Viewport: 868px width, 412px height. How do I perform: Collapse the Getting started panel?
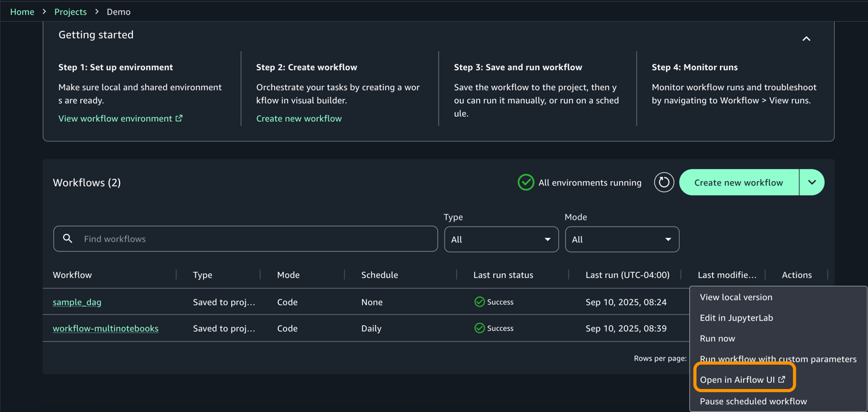tap(806, 39)
